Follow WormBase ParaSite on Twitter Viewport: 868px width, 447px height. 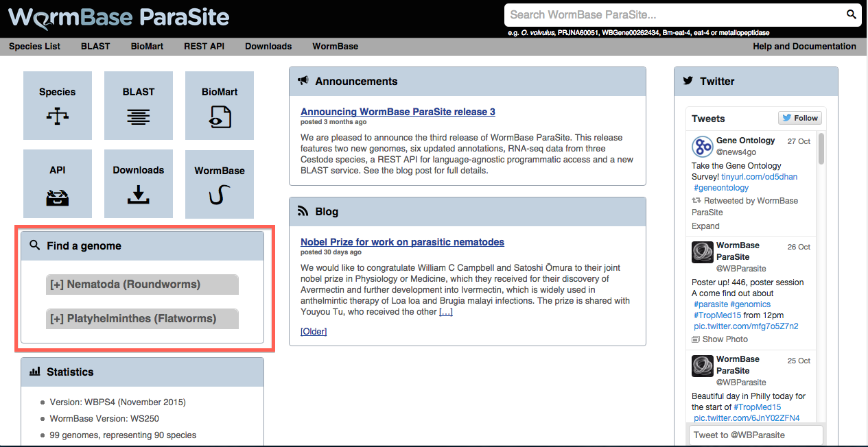click(x=800, y=118)
